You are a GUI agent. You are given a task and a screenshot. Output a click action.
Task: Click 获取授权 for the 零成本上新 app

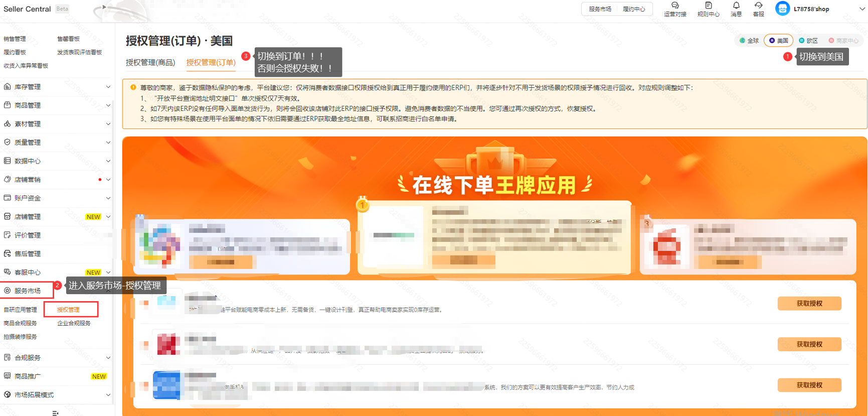809,304
